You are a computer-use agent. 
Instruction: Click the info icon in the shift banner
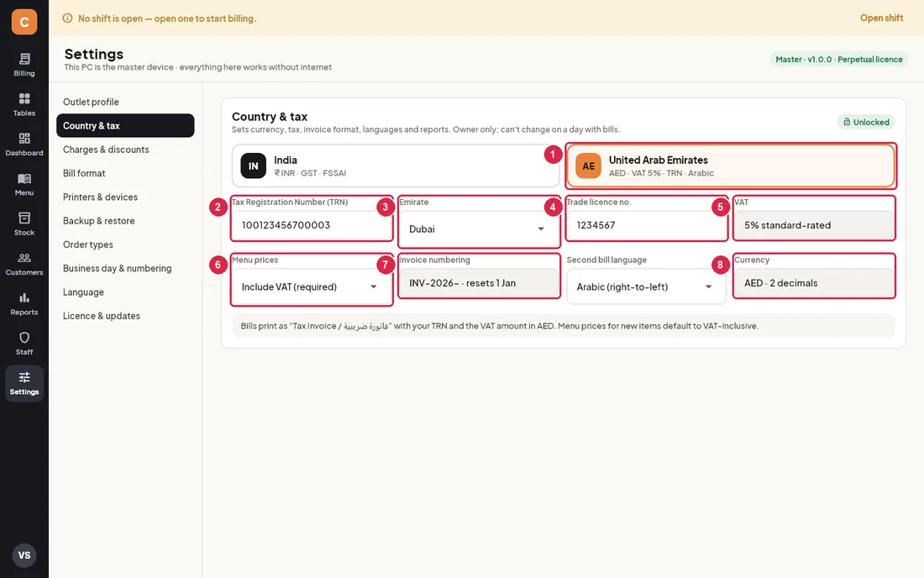click(x=68, y=18)
